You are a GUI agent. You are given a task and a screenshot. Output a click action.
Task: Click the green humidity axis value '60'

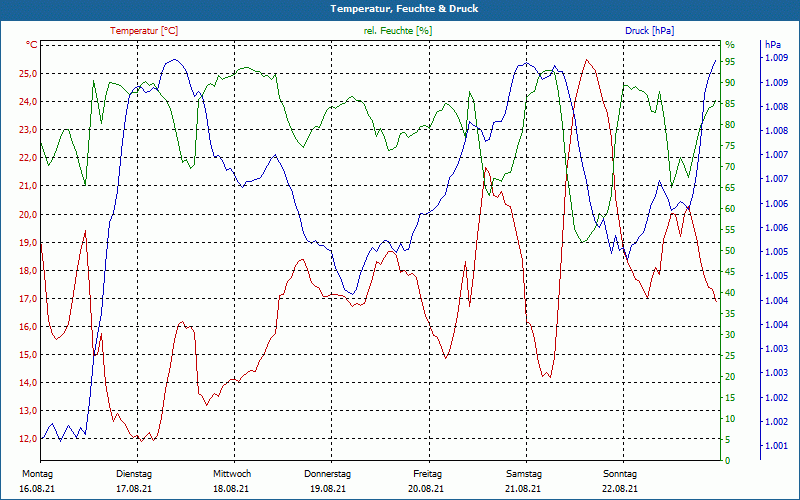730,209
